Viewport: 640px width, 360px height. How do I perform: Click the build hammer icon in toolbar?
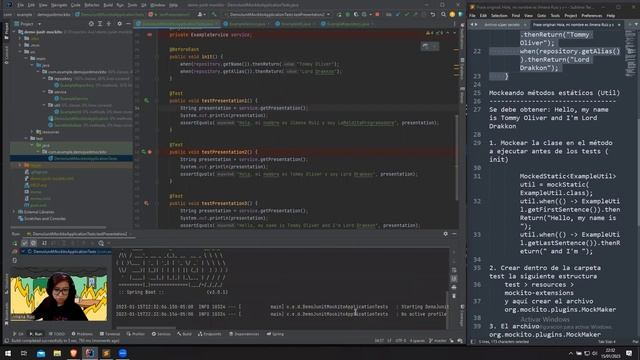[x=214, y=14]
